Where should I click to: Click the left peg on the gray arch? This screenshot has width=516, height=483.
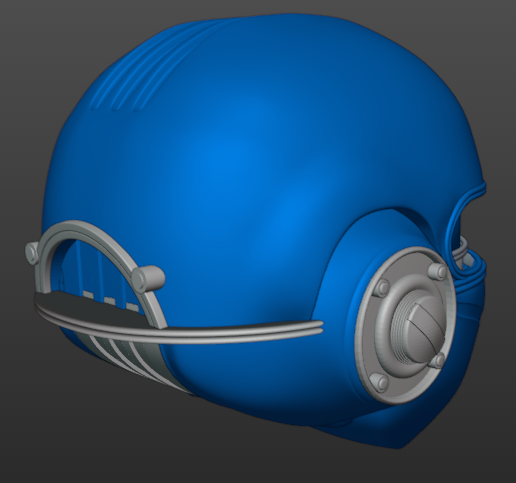(32, 253)
